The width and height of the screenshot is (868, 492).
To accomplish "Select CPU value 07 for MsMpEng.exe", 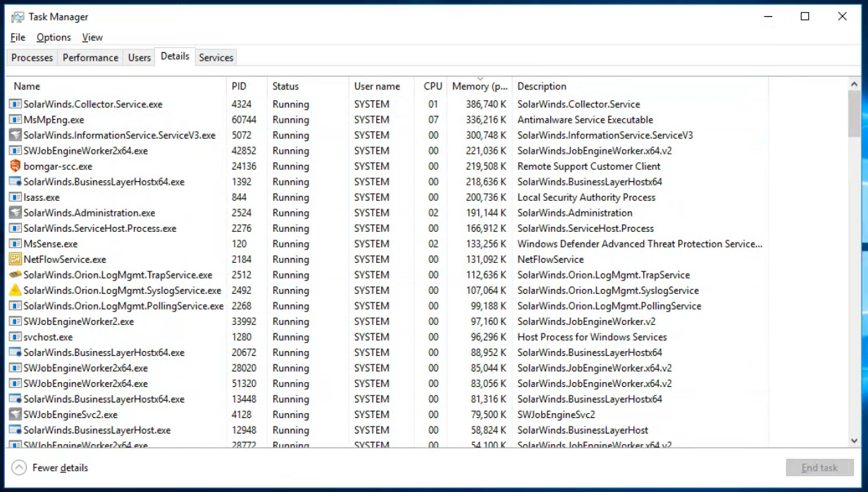I will click(433, 120).
